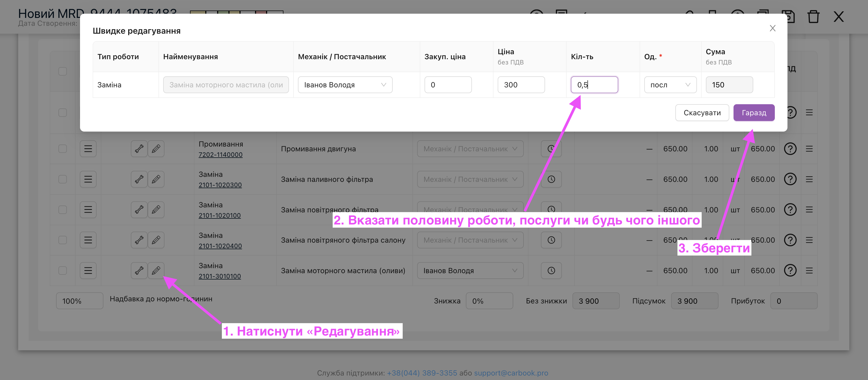Tick the checkbox of Заміна паливного фільтра row
The height and width of the screenshot is (380, 868).
[62, 179]
